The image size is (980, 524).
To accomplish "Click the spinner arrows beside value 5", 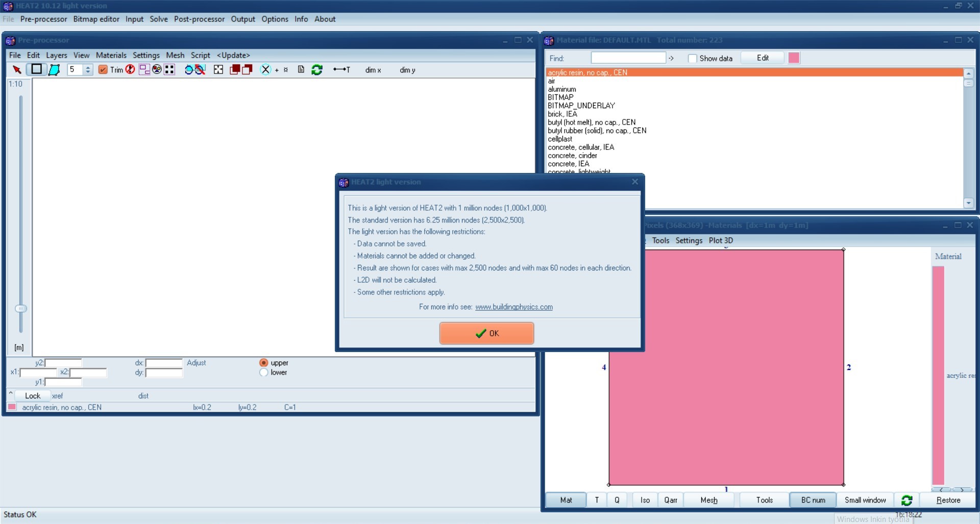I will (88, 70).
